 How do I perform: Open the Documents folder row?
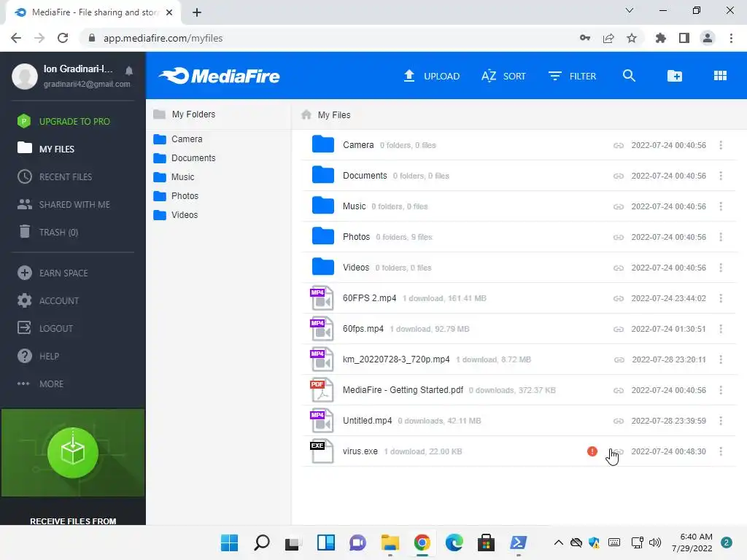519,176
